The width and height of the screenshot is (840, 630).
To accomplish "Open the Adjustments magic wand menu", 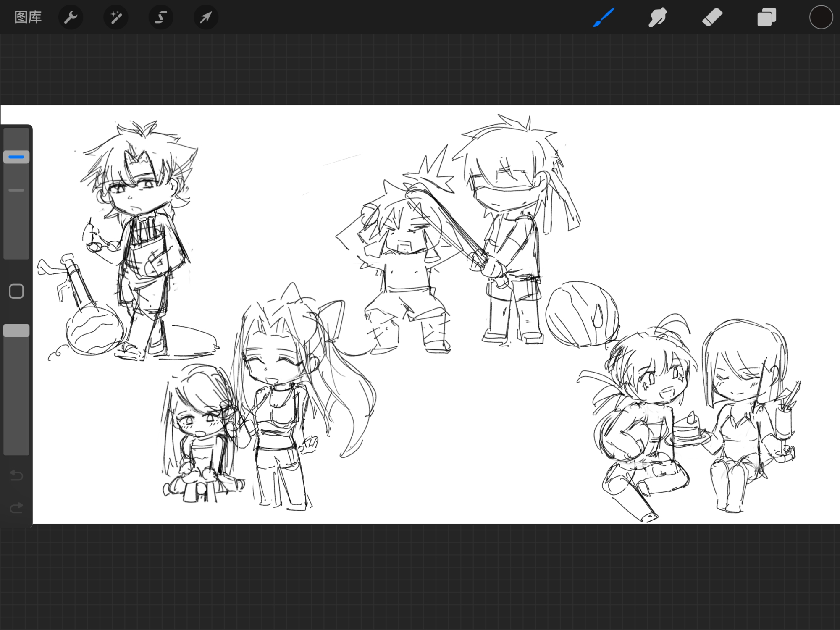I will click(x=115, y=17).
